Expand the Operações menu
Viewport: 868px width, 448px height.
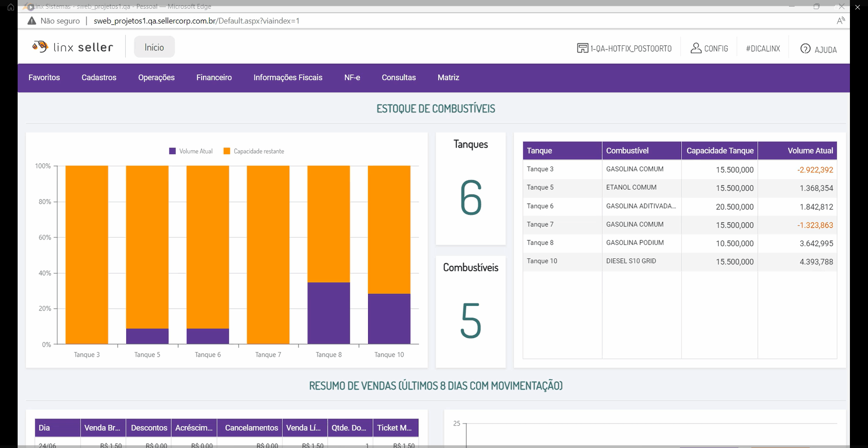point(156,77)
